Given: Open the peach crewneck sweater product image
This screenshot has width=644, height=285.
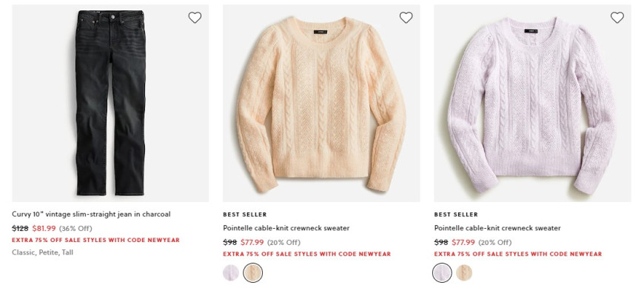Looking at the screenshot, I should click(321, 103).
